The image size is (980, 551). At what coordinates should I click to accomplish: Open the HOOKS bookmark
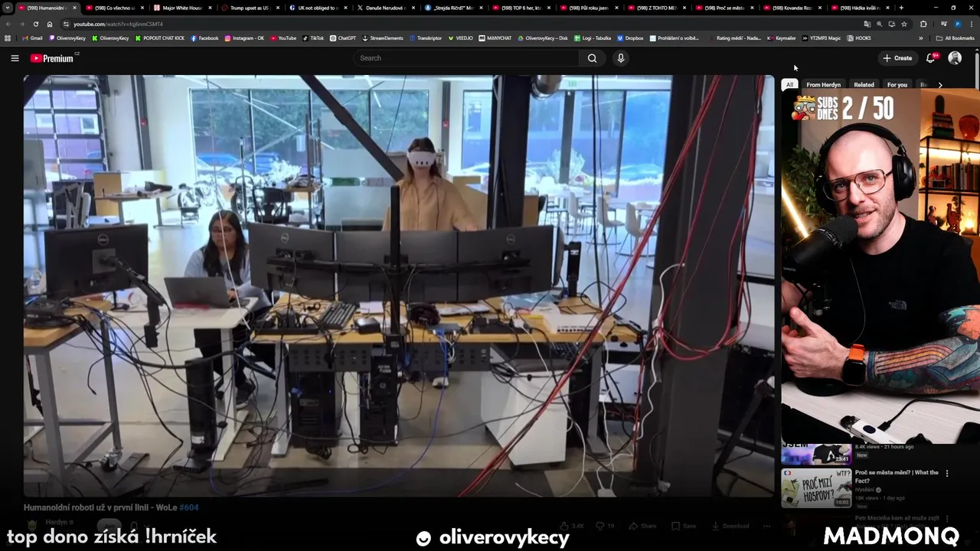pos(859,37)
